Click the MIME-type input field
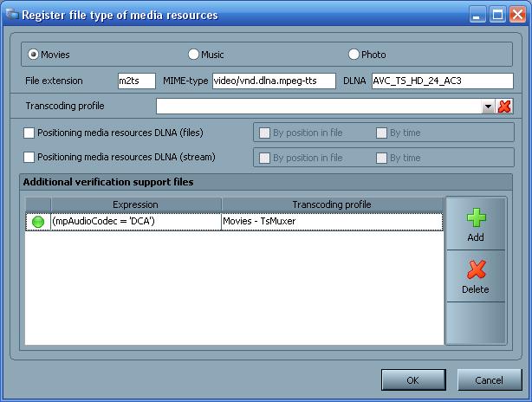Screen dimensions: 532x402 tap(274, 81)
